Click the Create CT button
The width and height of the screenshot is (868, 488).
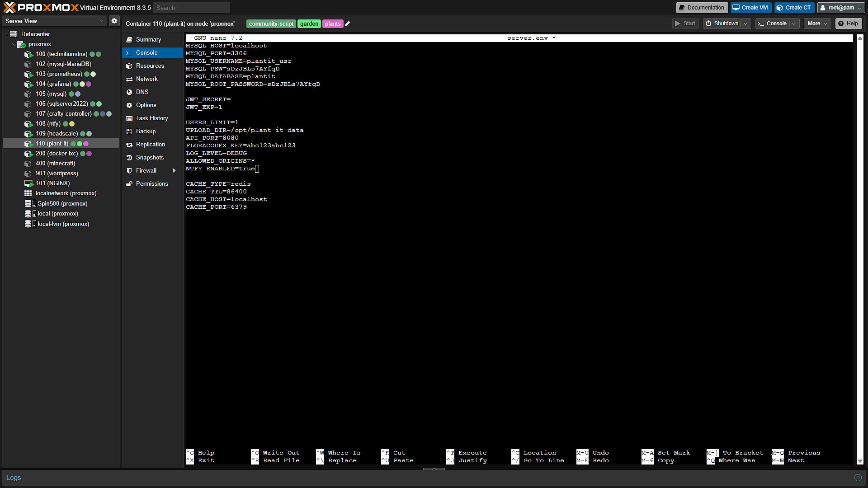[x=794, y=8]
